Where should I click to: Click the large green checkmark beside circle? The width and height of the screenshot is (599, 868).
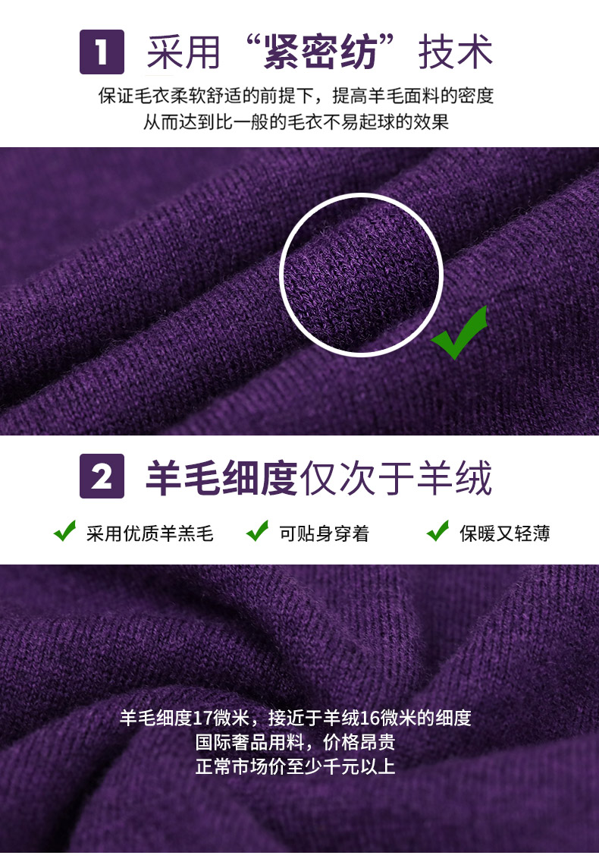(x=459, y=332)
